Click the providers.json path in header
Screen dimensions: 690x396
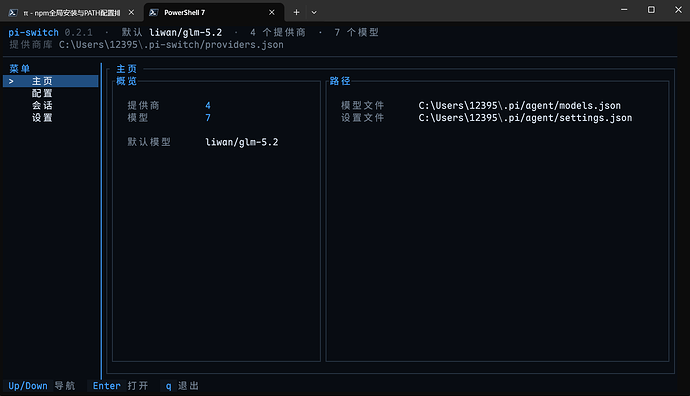(x=171, y=45)
